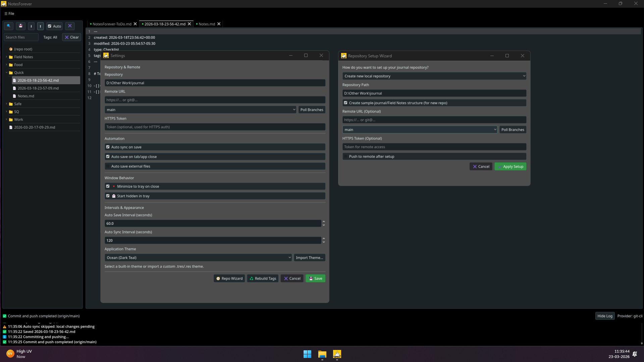
Task: Open the File menu
Action: 9,14
